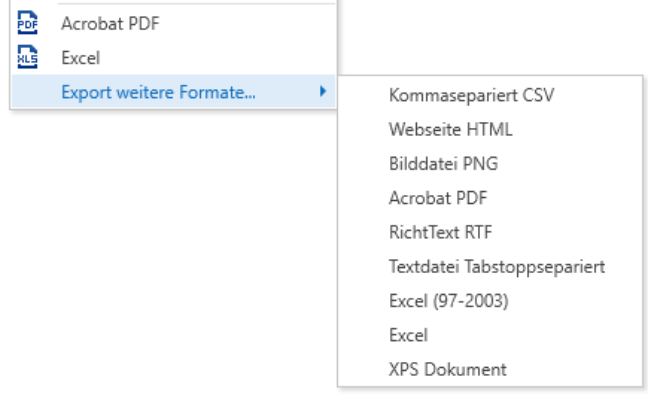Click the PDF file icon

(27, 23)
